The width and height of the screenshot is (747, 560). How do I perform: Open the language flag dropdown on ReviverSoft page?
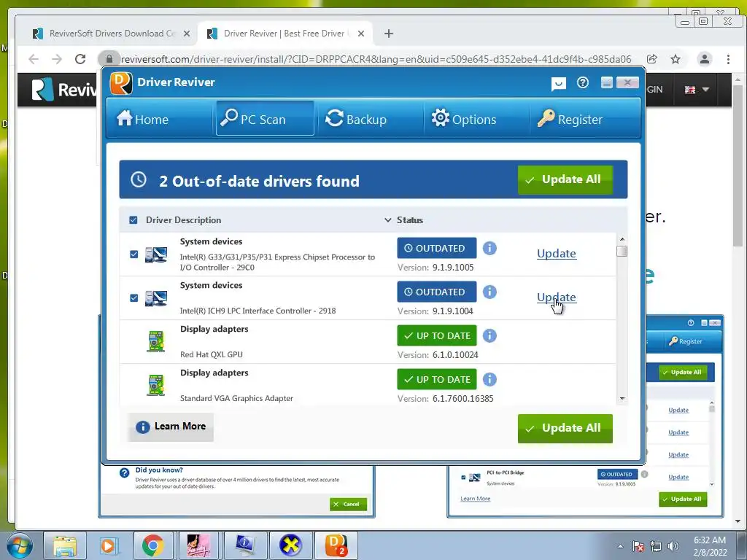tap(697, 90)
